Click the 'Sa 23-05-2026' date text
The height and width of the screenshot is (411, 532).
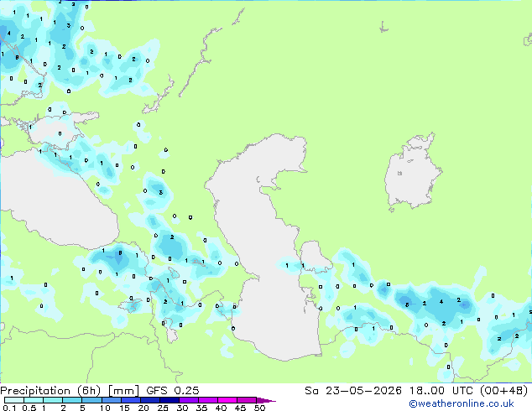tap(353, 391)
